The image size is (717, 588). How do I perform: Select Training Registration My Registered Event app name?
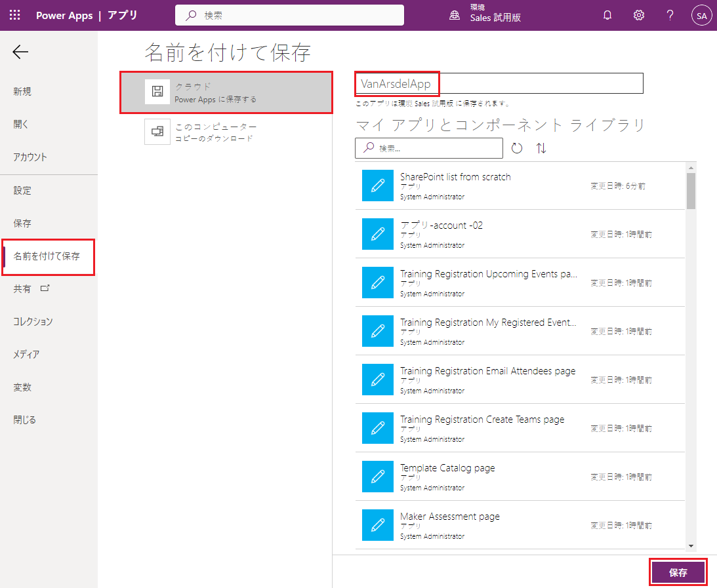[x=488, y=322]
